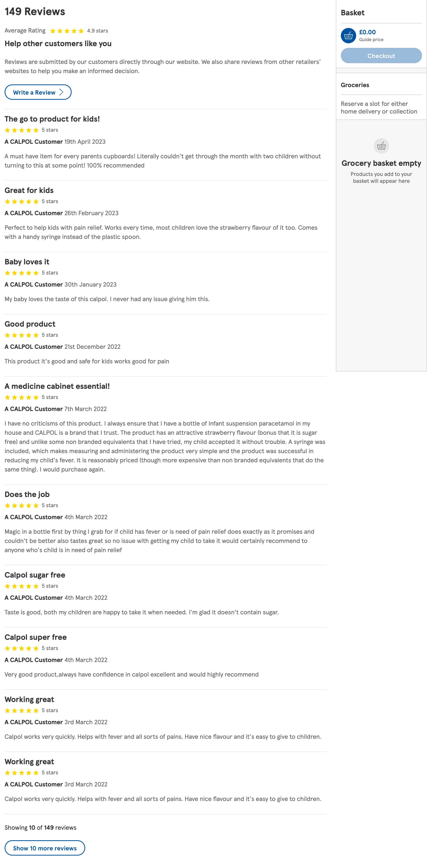The height and width of the screenshot is (868, 427).
Task: Click the 'Good product' review title
Action: click(30, 324)
